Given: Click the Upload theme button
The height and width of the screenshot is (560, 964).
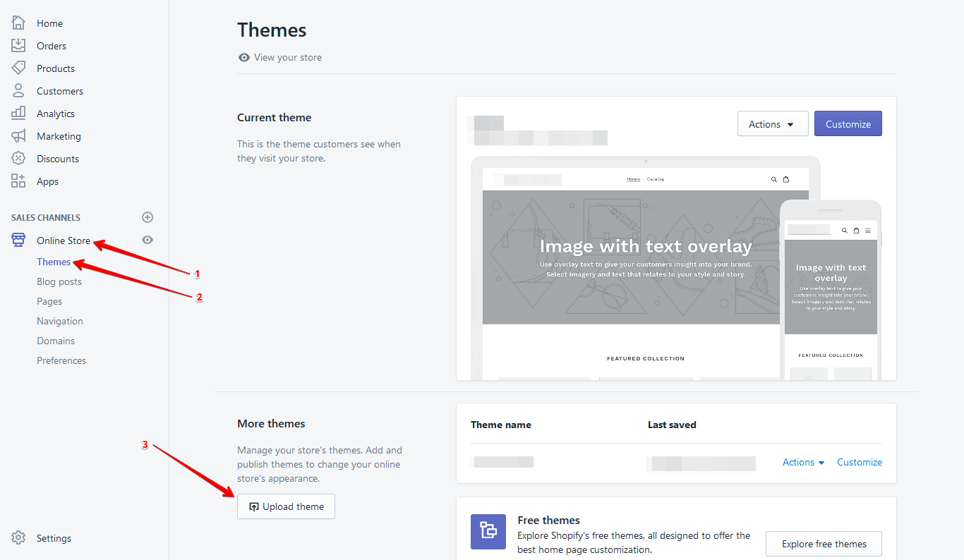Looking at the screenshot, I should [x=286, y=506].
